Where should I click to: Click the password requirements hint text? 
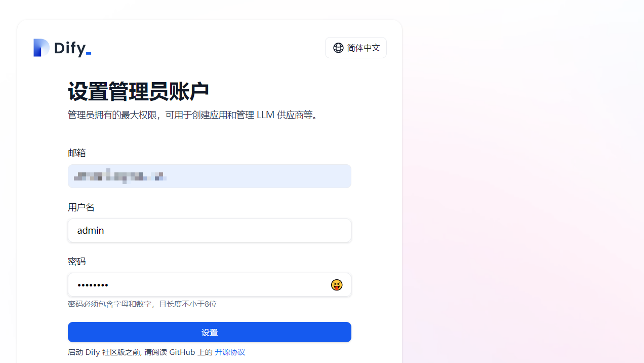pyautogui.click(x=142, y=304)
